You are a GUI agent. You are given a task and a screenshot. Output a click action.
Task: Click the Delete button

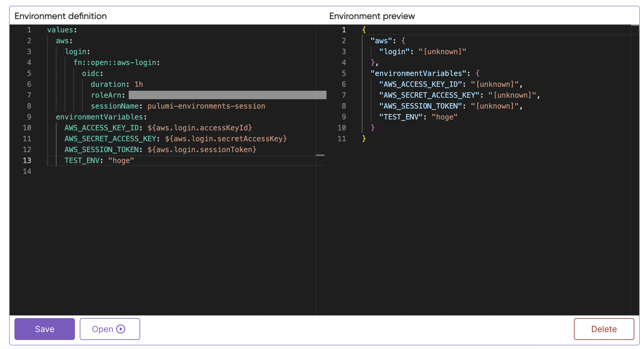click(604, 329)
